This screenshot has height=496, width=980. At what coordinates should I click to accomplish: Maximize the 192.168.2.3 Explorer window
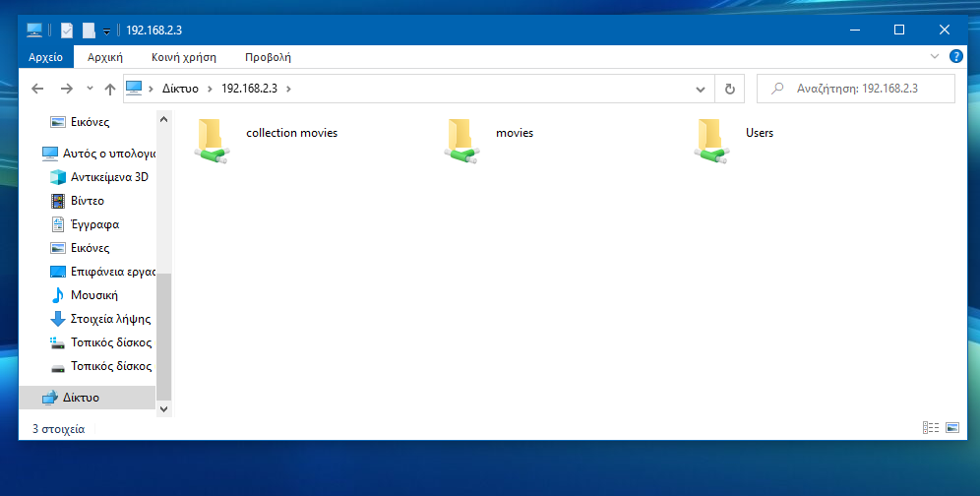899,31
